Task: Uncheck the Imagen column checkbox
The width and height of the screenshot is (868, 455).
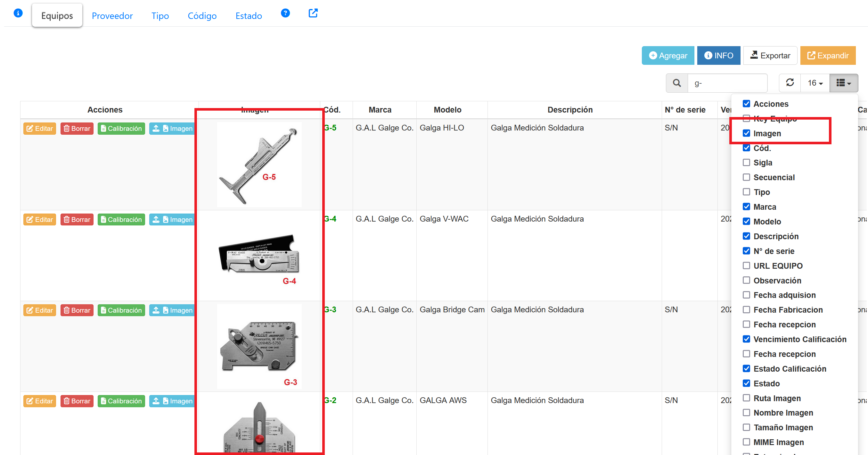Action: click(746, 133)
